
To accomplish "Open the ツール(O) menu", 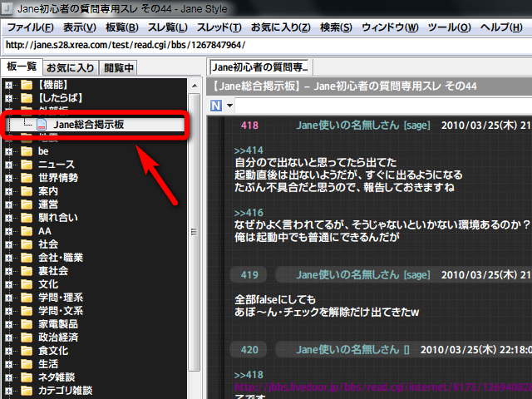I will [449, 27].
